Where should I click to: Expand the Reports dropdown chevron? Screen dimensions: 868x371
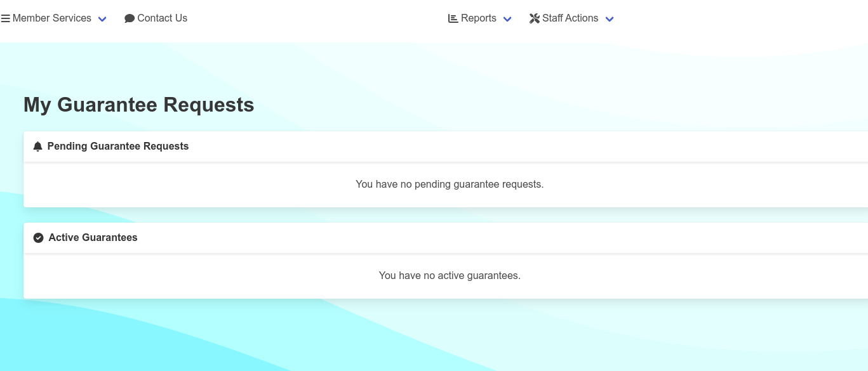point(507,19)
